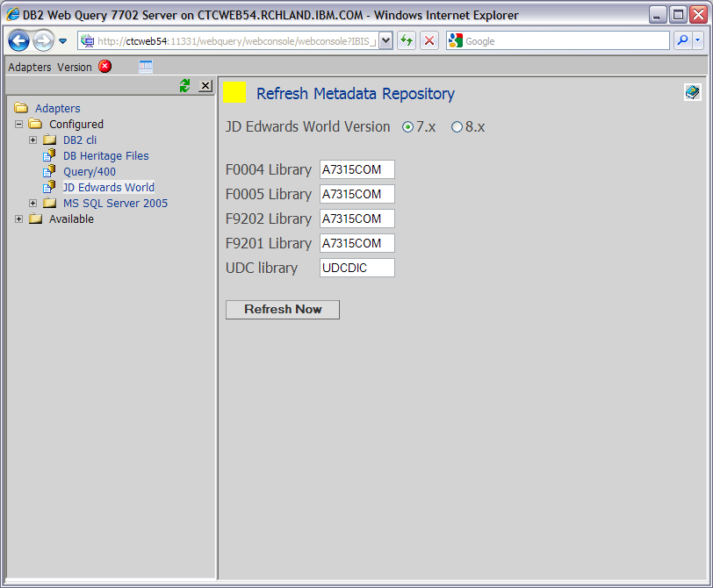Open the search provider options dropdown
Screen dimensions: 713x588
(x=698, y=41)
